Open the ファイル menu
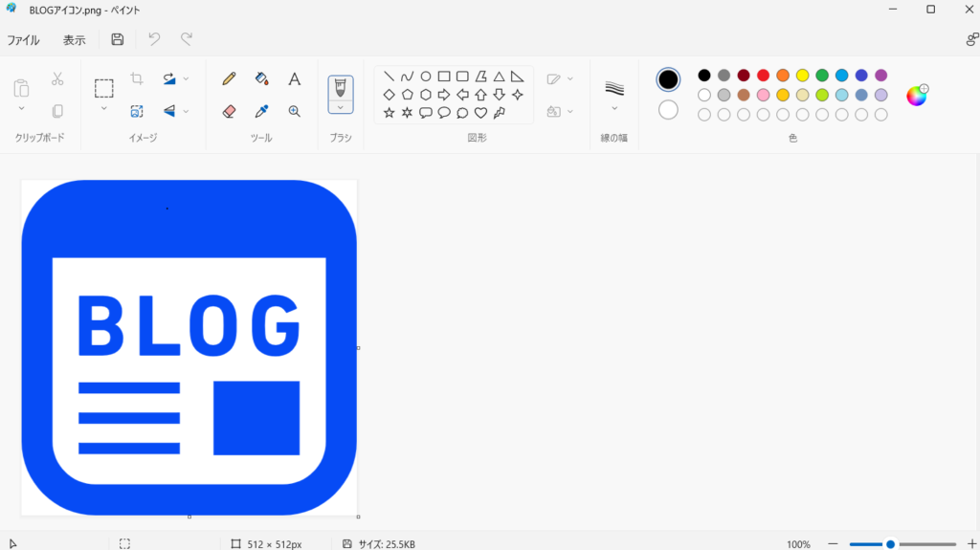The width and height of the screenshot is (980, 550). [x=24, y=40]
